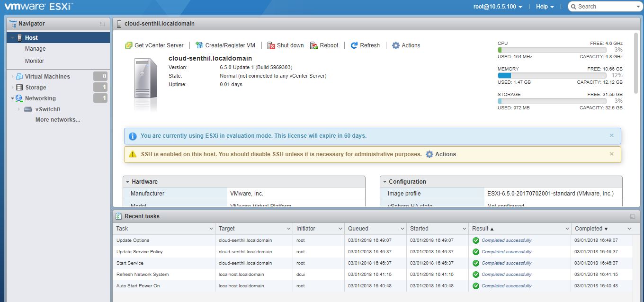This screenshot has height=302, width=644.
Task: Open the Task column filter dropdown
Action: coord(211,228)
